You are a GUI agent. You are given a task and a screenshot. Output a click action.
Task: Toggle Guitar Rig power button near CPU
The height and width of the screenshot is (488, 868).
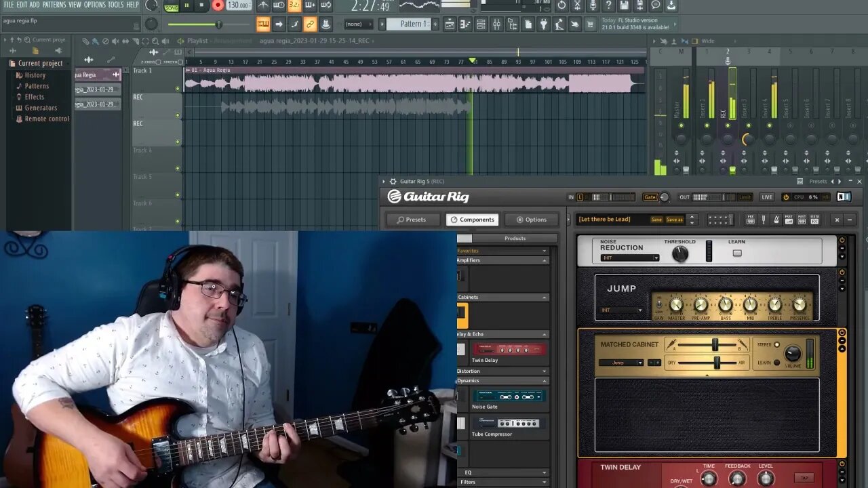point(786,197)
